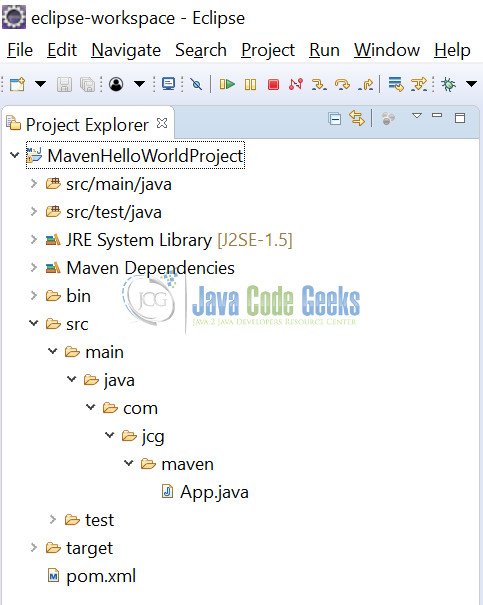483x605 pixels.
Task: Select the src/main/java package icon
Action: coord(53,184)
